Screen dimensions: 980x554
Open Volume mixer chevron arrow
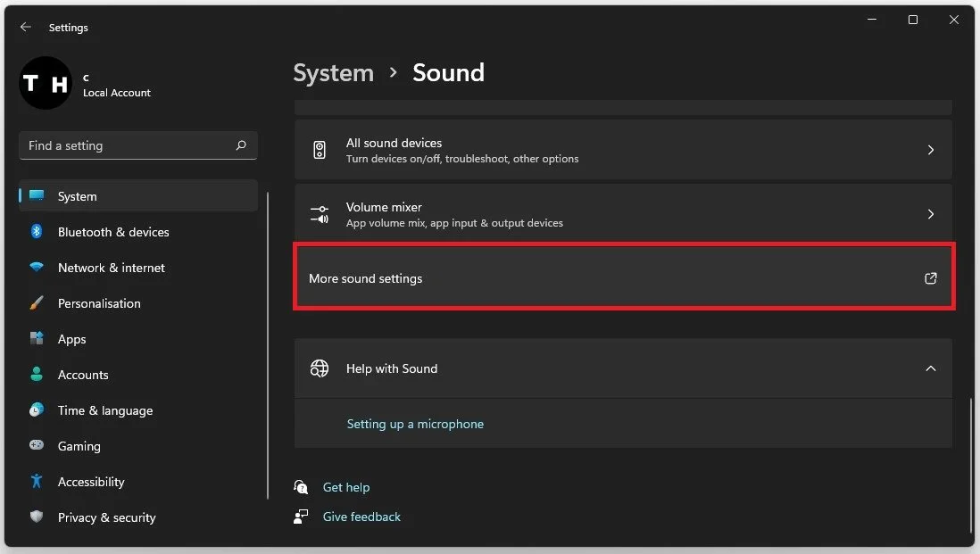click(930, 214)
